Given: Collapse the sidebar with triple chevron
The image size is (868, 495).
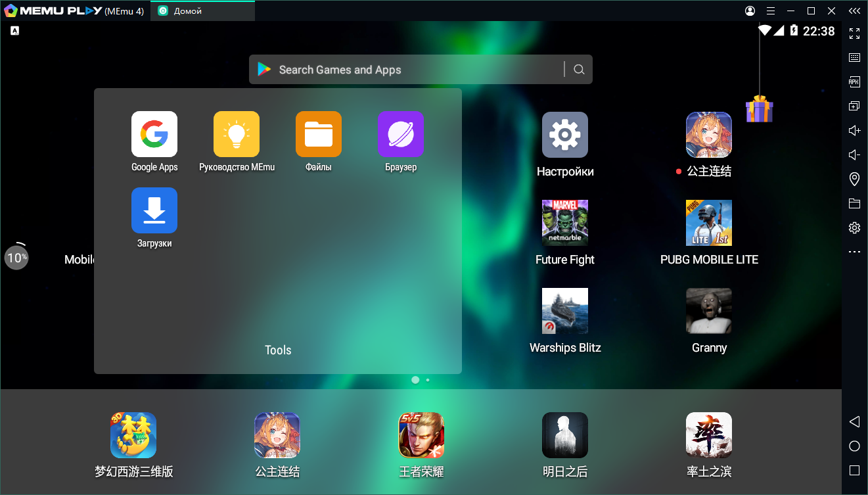Looking at the screenshot, I should click(x=854, y=11).
